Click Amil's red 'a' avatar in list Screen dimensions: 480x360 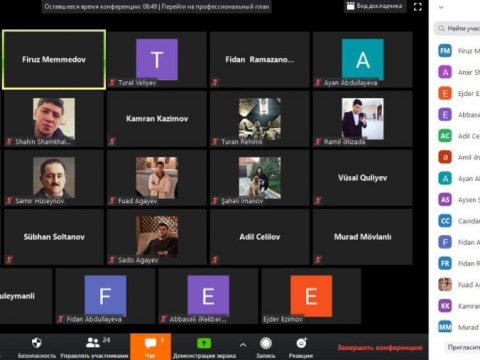point(445,157)
